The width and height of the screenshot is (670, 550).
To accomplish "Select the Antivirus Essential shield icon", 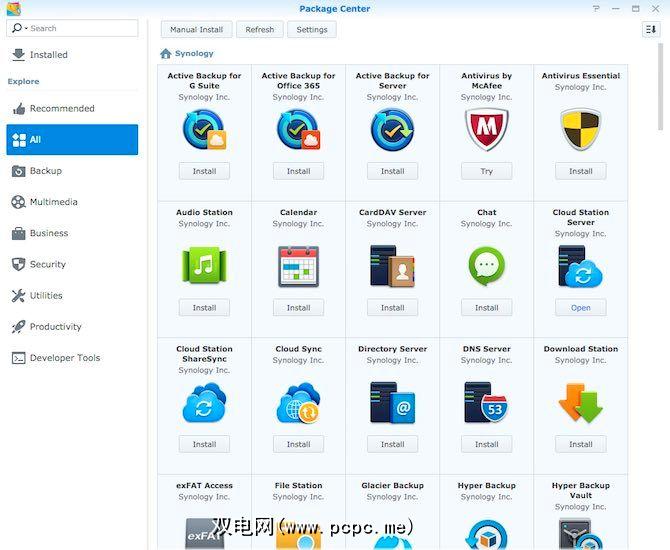I will click(581, 130).
